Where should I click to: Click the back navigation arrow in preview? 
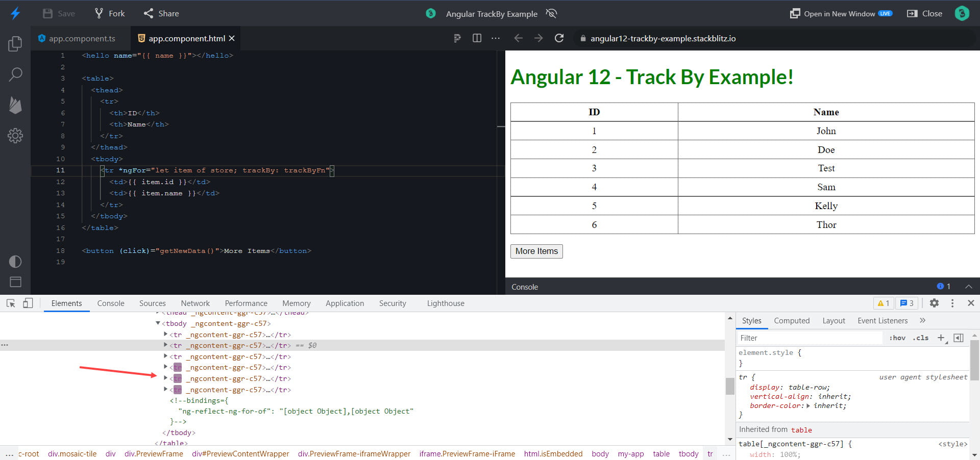point(518,38)
